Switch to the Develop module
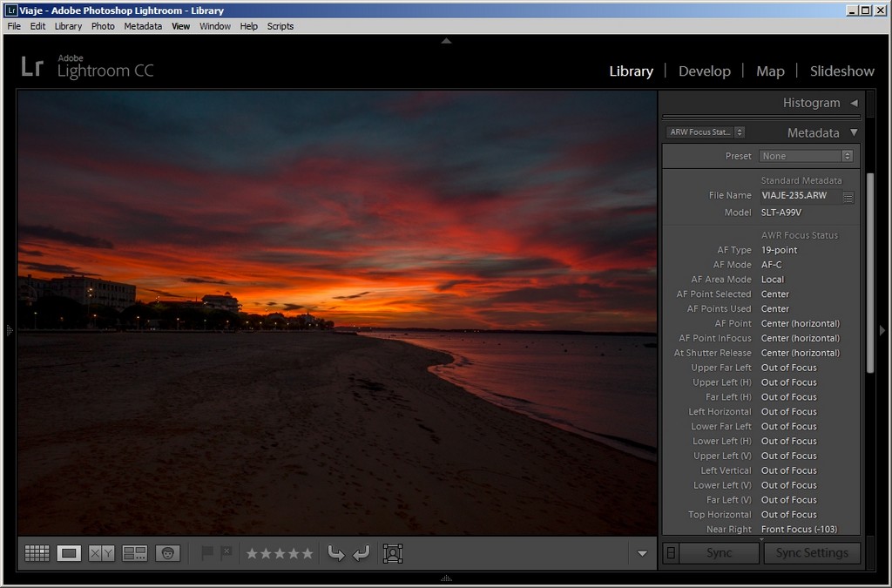The height and width of the screenshot is (588, 892). click(704, 71)
